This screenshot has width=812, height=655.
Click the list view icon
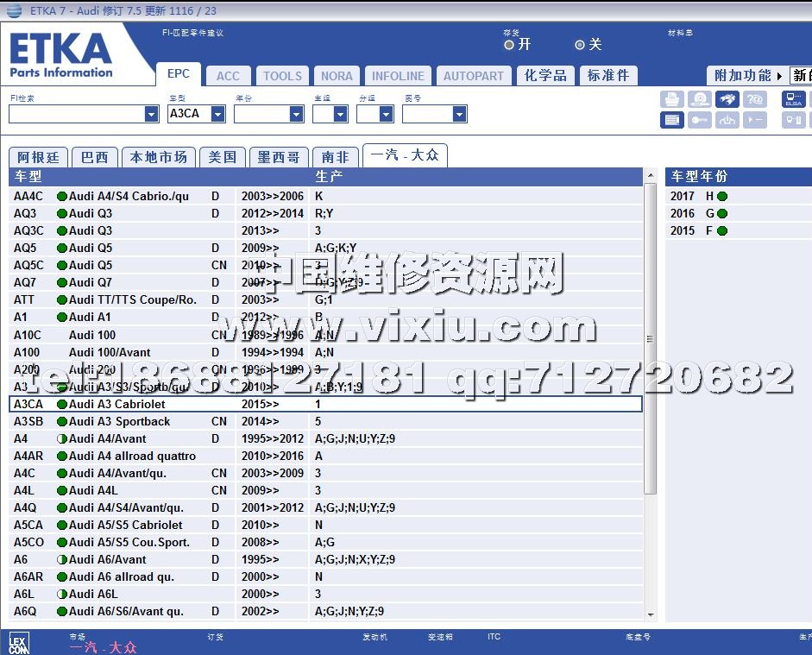coord(672,120)
